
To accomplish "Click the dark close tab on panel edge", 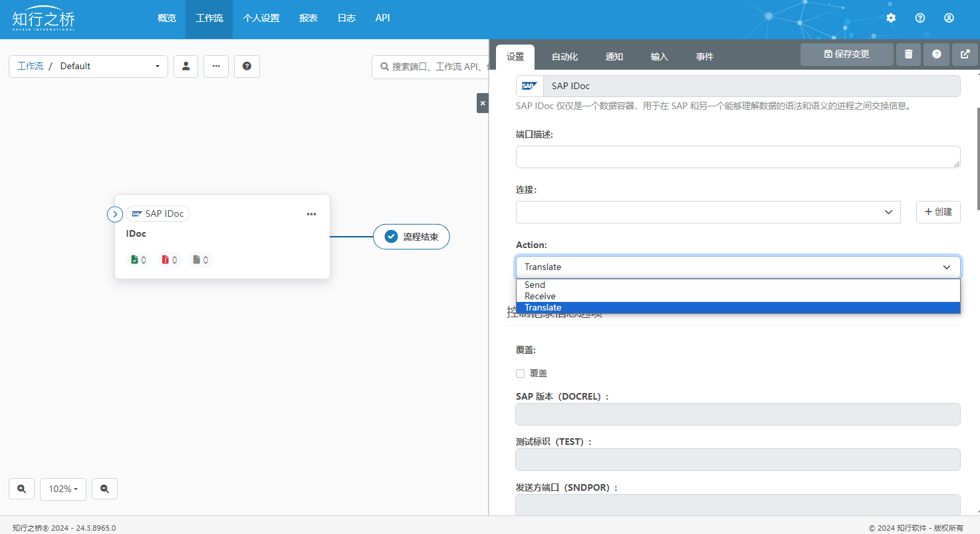I will point(483,103).
